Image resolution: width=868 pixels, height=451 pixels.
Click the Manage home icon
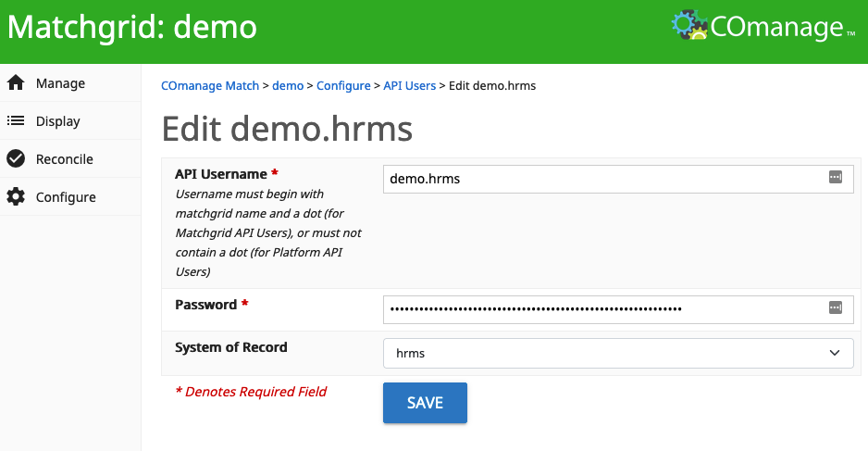16,82
